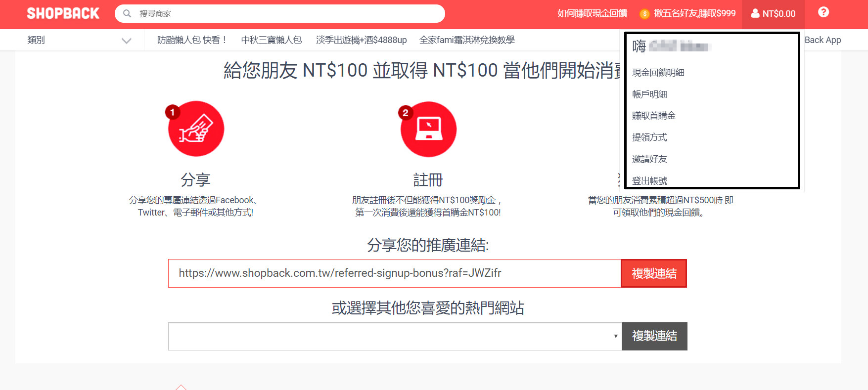Select 邀請好友 menu item
This screenshot has height=390, width=868.
point(649,159)
